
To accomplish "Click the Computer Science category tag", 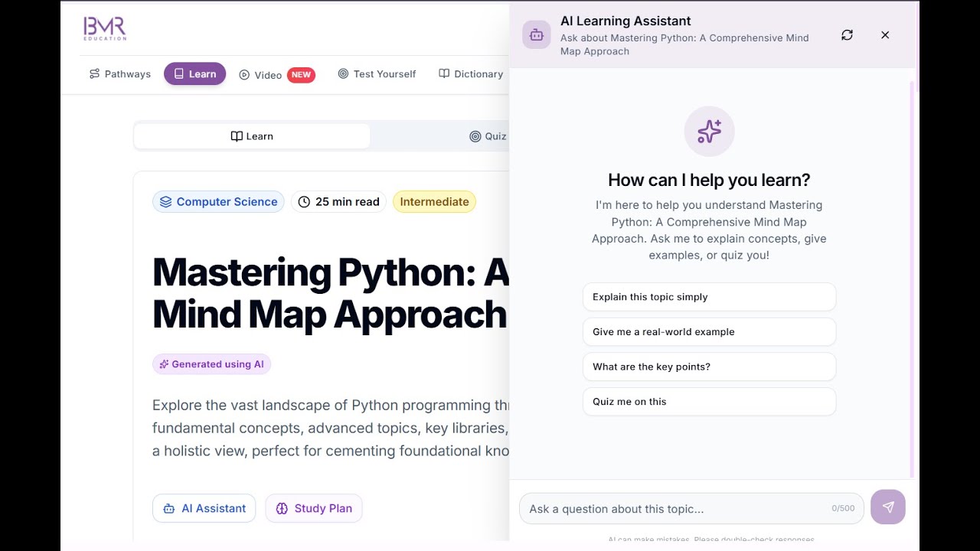I will point(218,202).
